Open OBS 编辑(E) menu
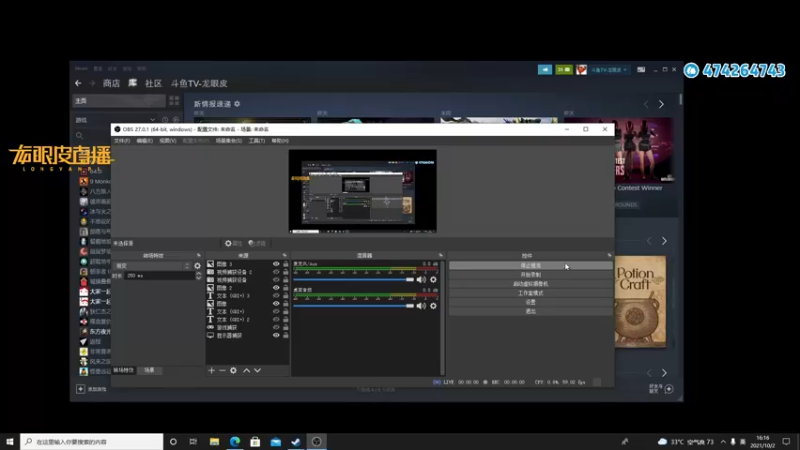The width and height of the screenshot is (800, 450). click(144, 141)
